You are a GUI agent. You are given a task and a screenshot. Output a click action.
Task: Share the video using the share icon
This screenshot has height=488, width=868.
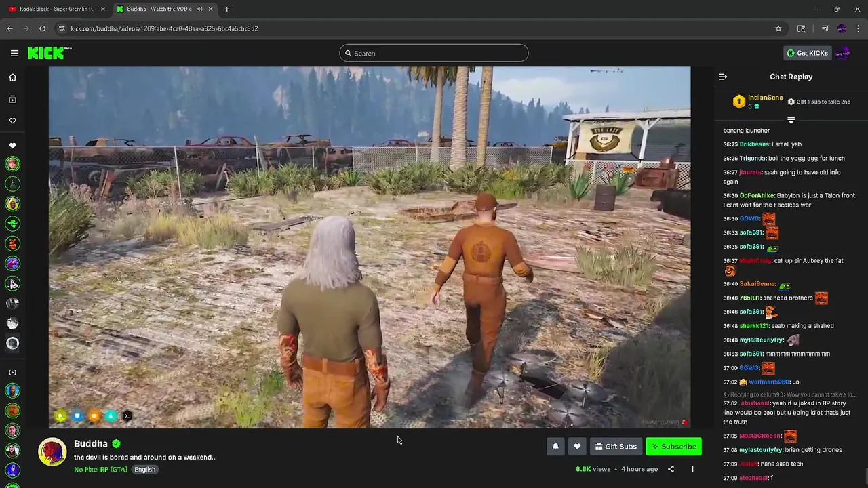[671, 469]
